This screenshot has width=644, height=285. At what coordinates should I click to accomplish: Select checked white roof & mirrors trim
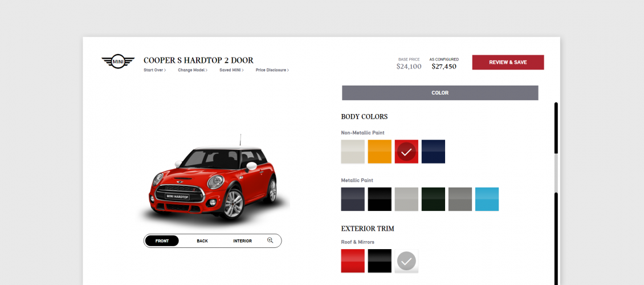[406, 260]
